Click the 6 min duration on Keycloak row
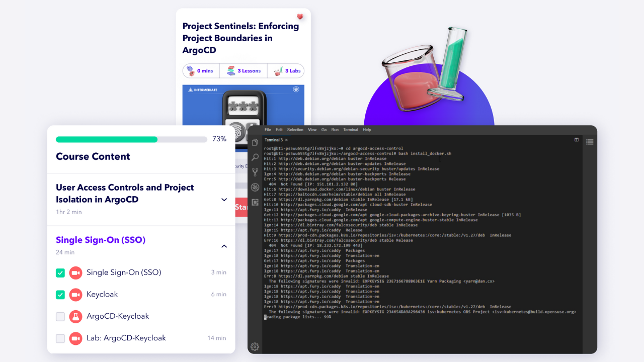This screenshot has height=362, width=644. click(218, 294)
